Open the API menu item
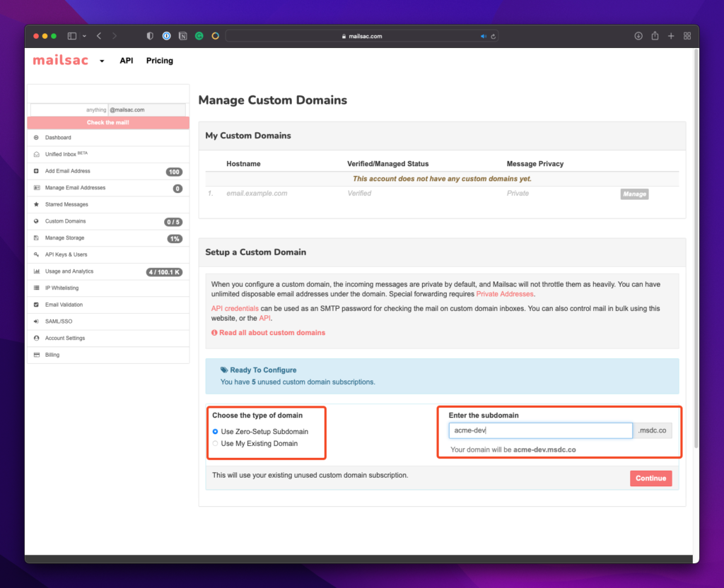 click(x=126, y=61)
